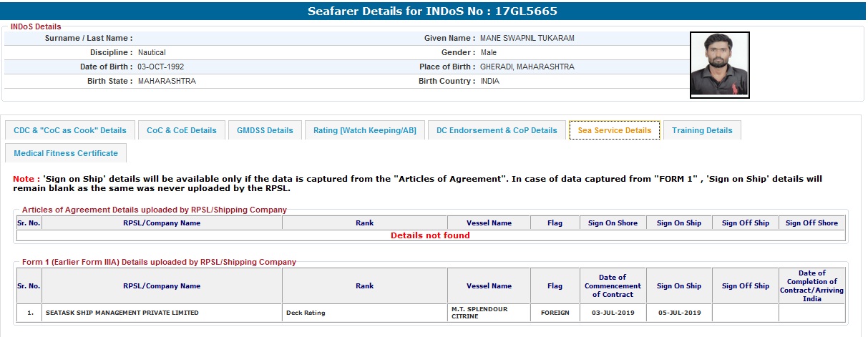Click the Sign On Shore column header
The width and height of the screenshot is (868, 337).
click(x=612, y=223)
